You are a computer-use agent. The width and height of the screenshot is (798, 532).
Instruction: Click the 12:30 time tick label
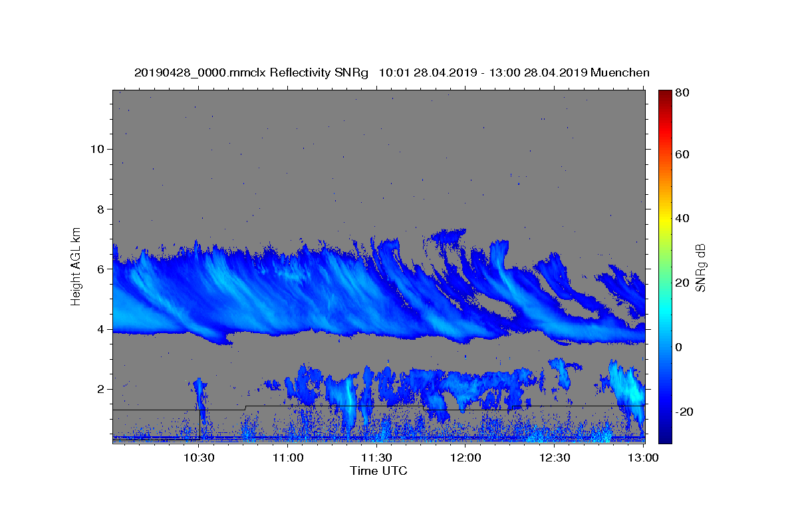[555, 458]
